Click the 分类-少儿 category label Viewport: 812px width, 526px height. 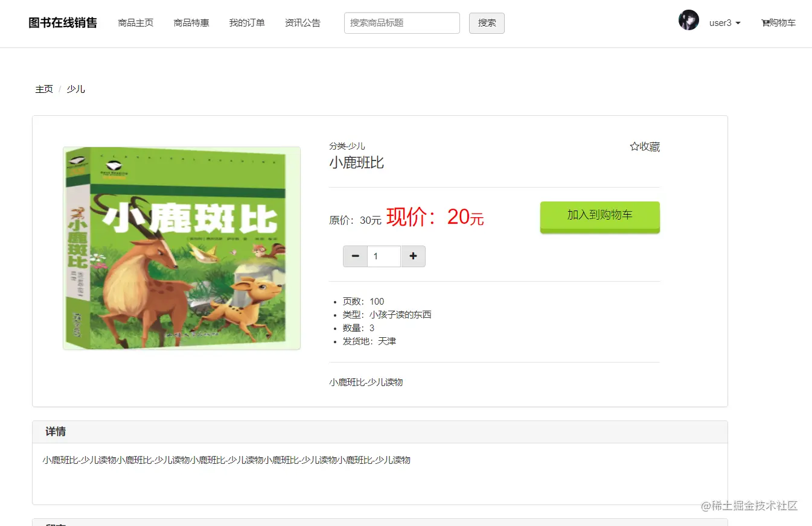point(347,146)
